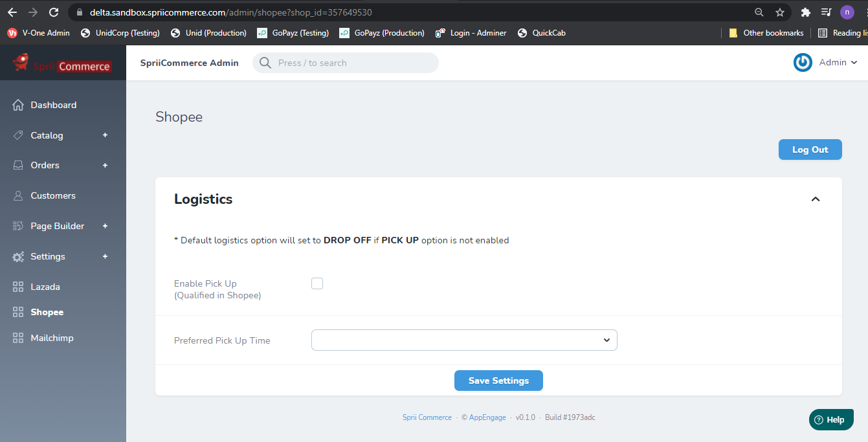Click the SpriiCommerce Admin title

click(189, 63)
